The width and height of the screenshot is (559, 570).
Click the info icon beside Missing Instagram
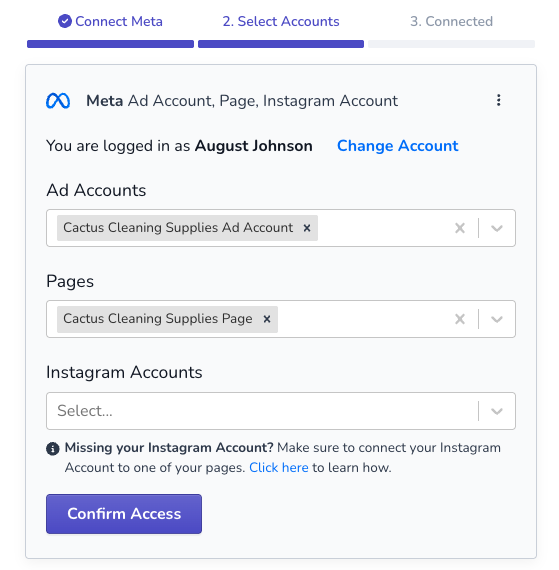(x=53, y=449)
